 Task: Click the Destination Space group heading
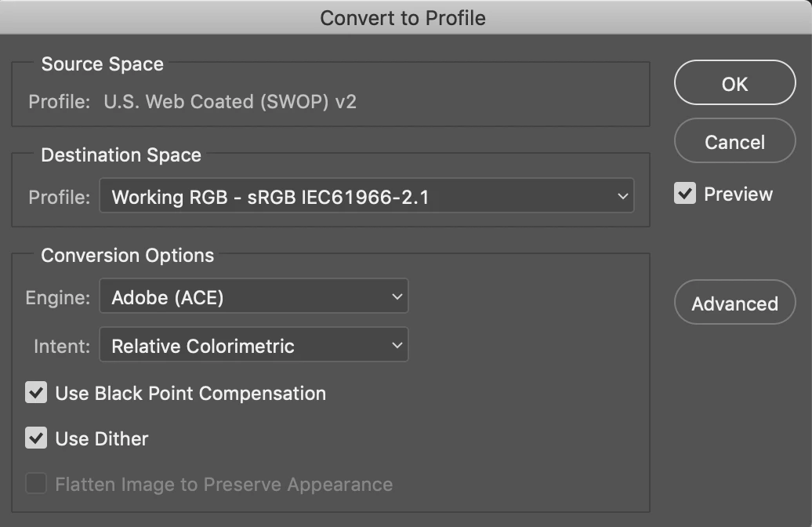coord(121,155)
